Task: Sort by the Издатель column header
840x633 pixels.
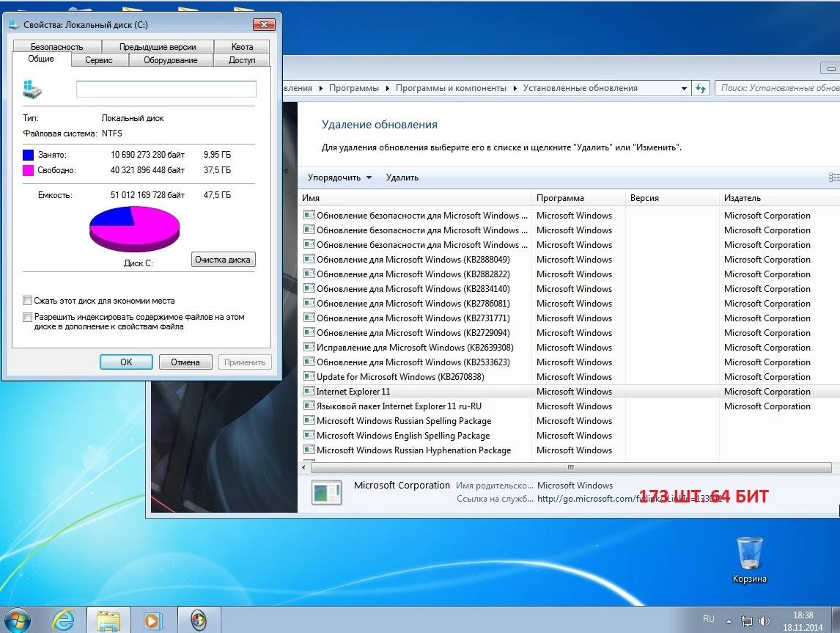Action: pos(779,198)
